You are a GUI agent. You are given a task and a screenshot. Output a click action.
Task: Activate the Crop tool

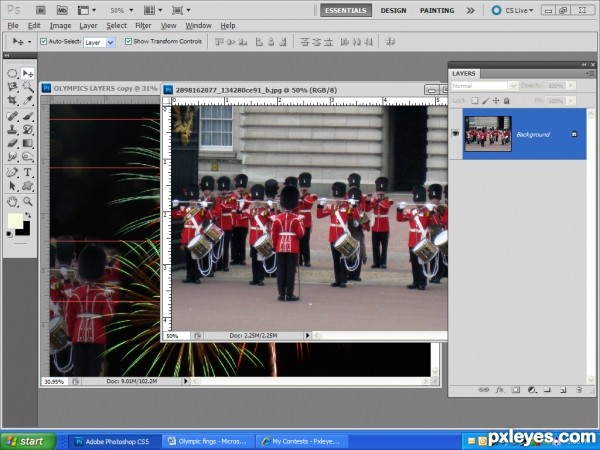coord(12,101)
